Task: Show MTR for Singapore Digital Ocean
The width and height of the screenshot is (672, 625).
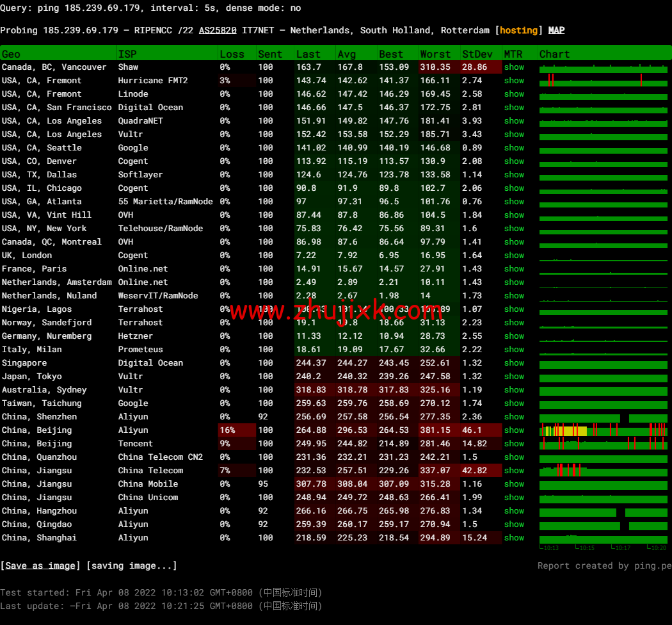Action: click(513, 363)
